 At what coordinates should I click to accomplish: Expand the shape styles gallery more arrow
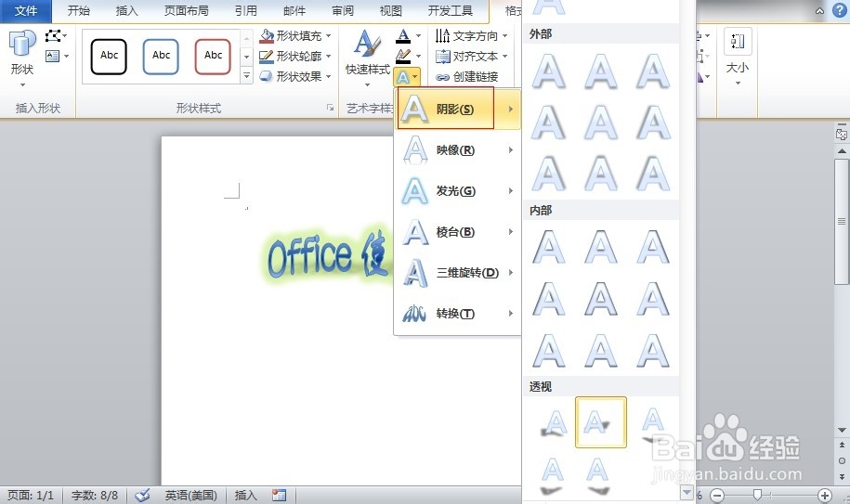[x=247, y=75]
